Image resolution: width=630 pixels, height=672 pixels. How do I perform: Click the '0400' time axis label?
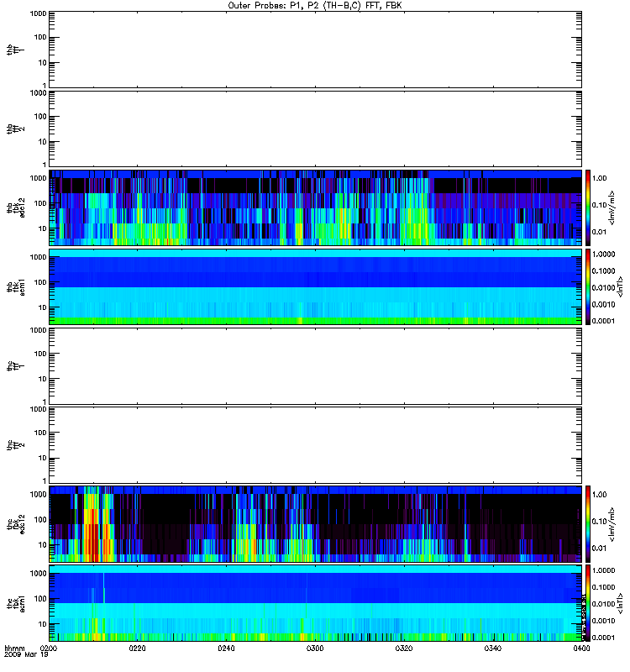point(581,648)
